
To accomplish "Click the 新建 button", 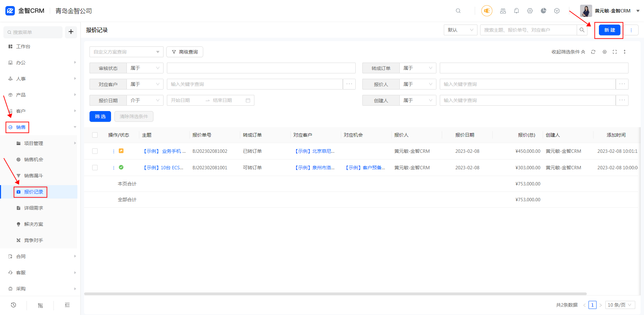I will tap(609, 30).
